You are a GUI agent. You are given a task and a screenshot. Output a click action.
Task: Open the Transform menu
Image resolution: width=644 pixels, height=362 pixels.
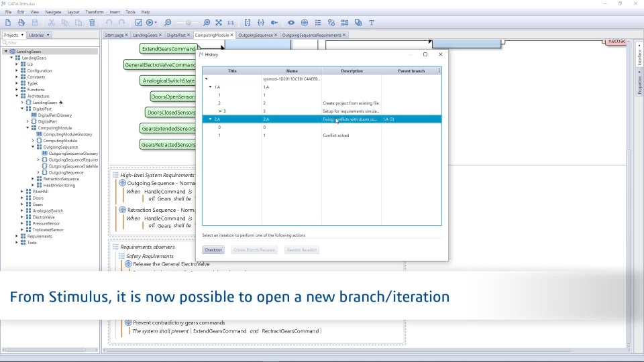[94, 12]
